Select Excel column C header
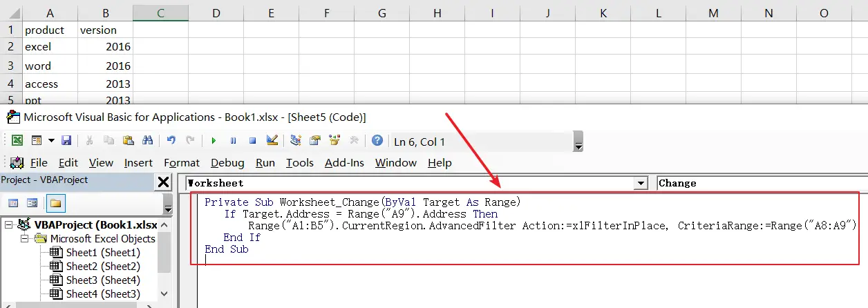 point(160,12)
